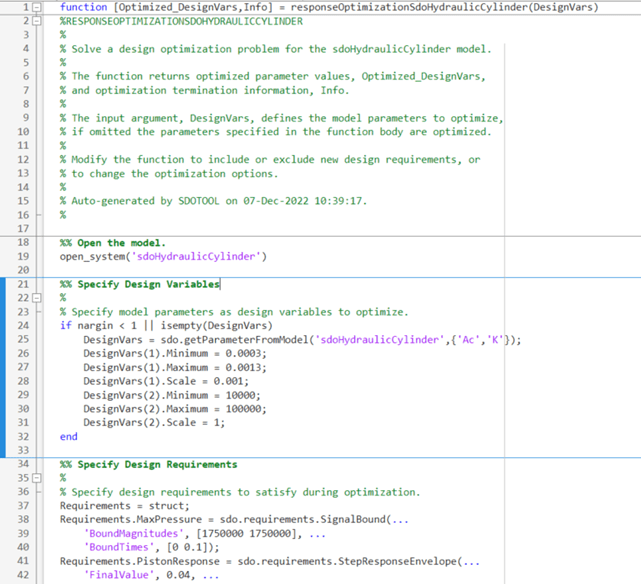This screenshot has width=641, height=584.
Task: Click the sdo.getParameterFromModel line
Action: [302, 340]
